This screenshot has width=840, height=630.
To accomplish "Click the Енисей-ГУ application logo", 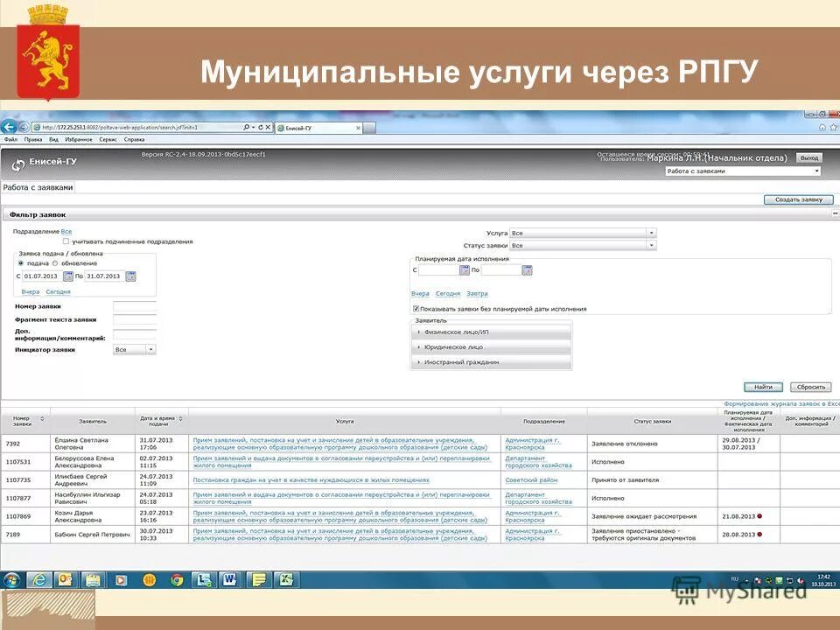I will pyautogui.click(x=17, y=164).
